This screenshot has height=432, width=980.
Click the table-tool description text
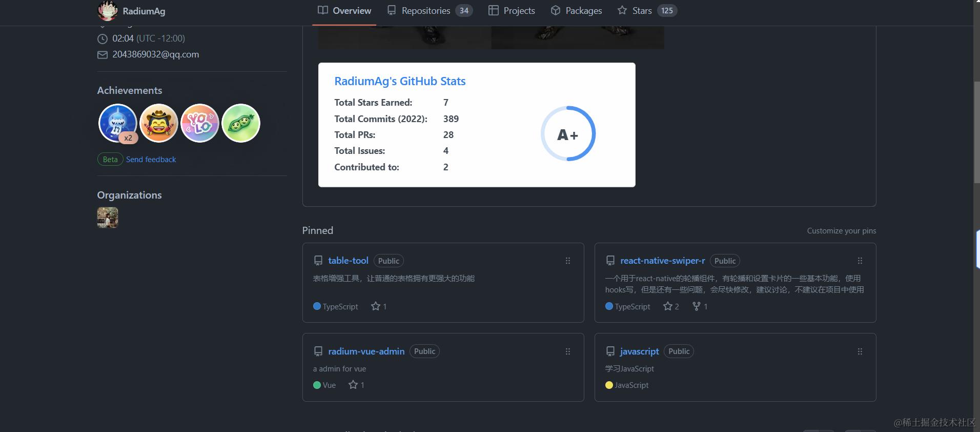point(394,279)
